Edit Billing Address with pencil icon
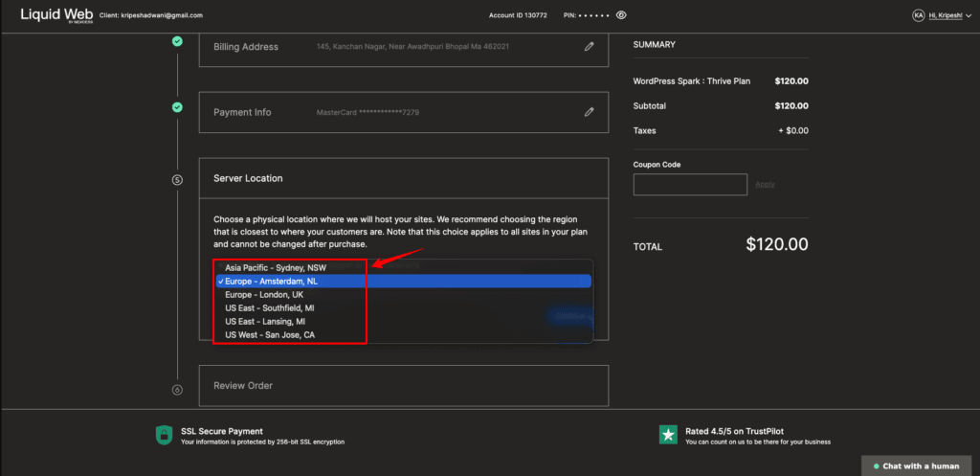Screen dimensions: 980x476 click(x=589, y=46)
